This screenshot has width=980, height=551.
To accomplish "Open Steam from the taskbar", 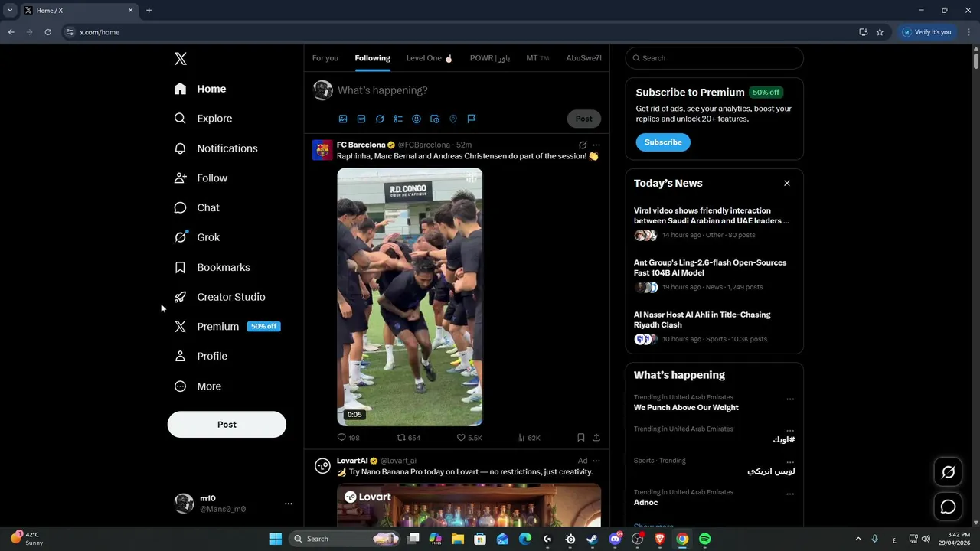I will [592, 539].
